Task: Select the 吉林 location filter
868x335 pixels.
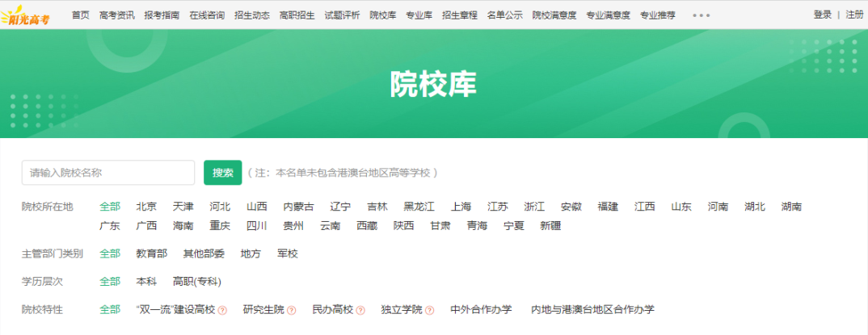Action: [377, 207]
